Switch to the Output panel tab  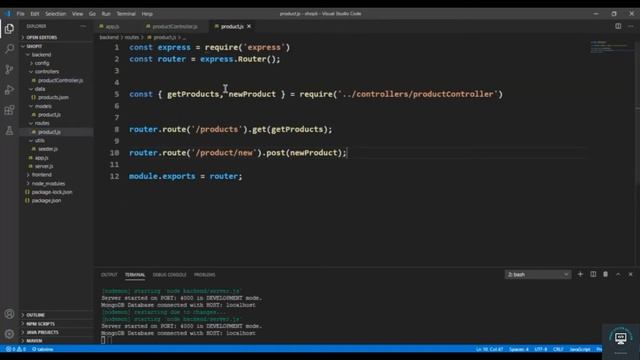coord(109,275)
